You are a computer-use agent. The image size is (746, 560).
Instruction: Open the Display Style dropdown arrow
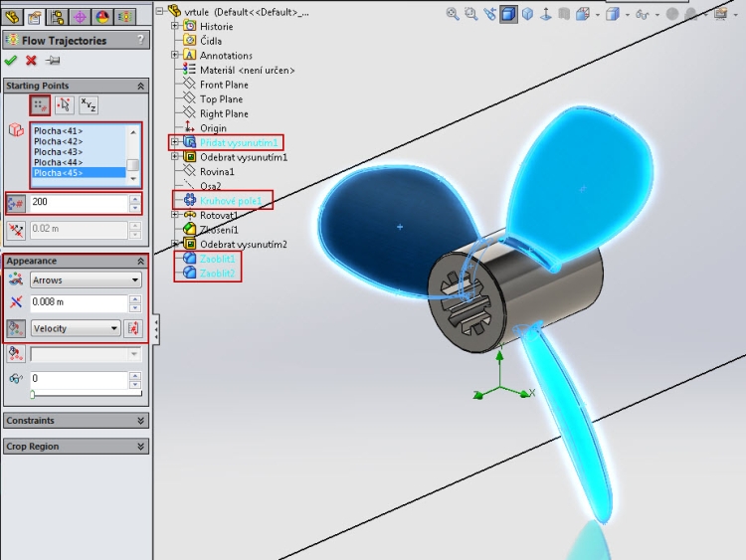coord(627,15)
